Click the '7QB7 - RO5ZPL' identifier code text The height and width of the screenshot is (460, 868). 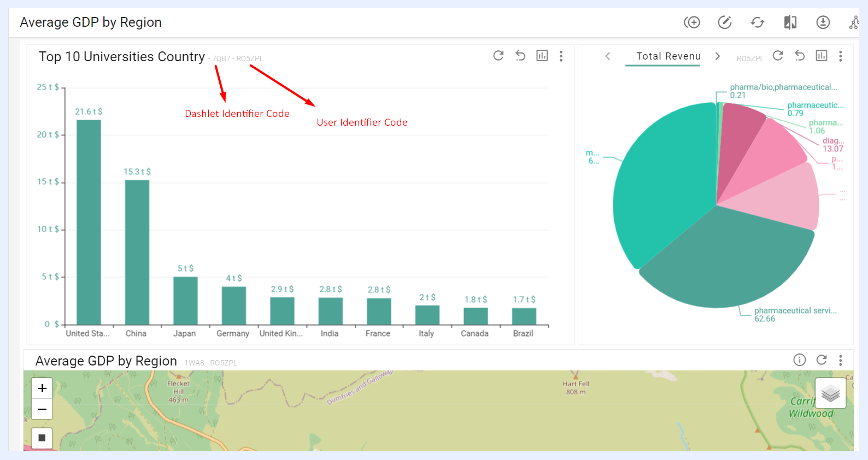coord(238,58)
